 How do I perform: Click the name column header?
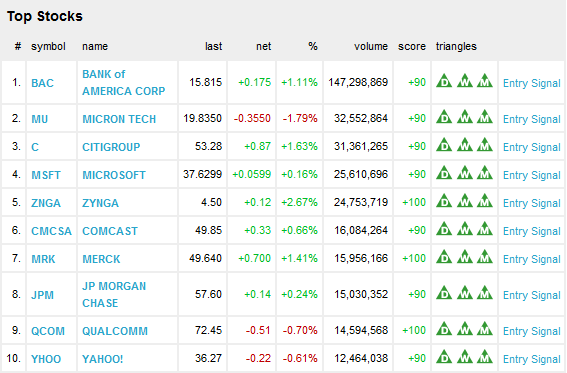coord(95,46)
